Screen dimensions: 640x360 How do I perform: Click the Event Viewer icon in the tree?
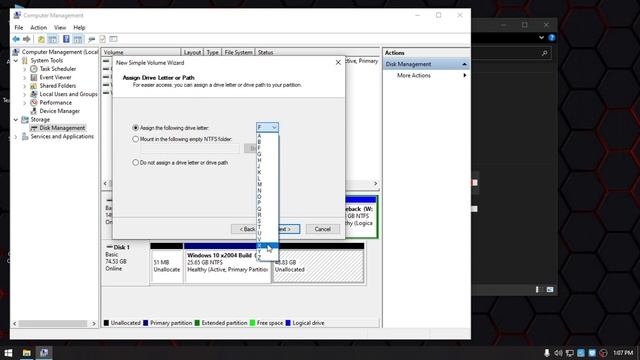pyautogui.click(x=34, y=77)
